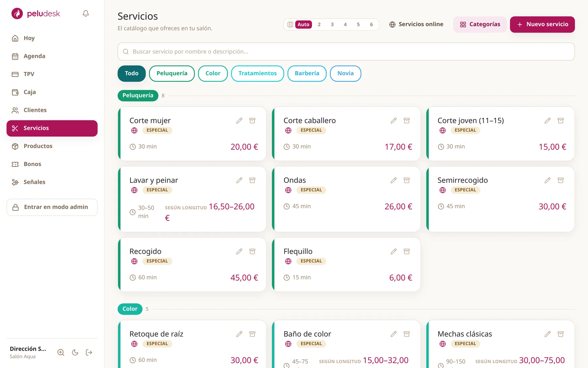This screenshot has height=368, width=588.
Task: Edit the Lavar y peinar service
Action: (x=239, y=180)
